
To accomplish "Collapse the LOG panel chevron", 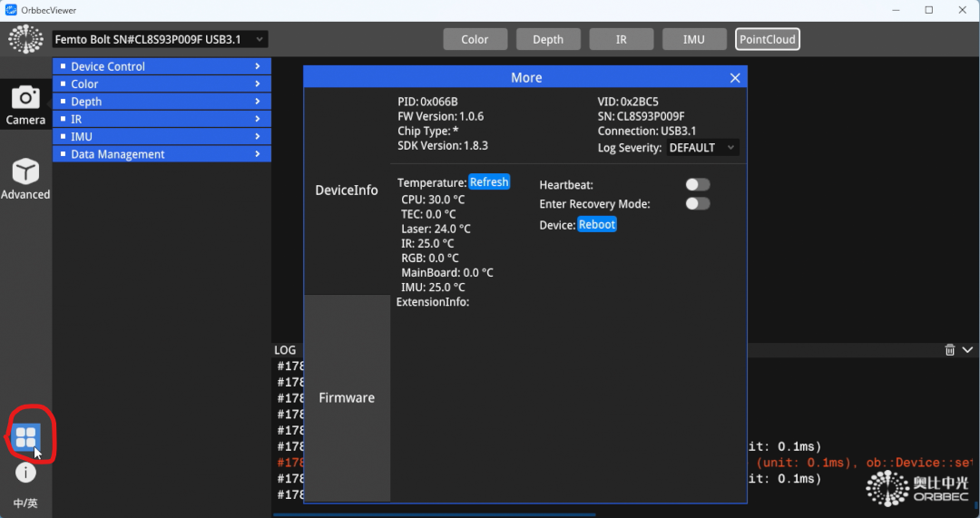I will [x=967, y=350].
